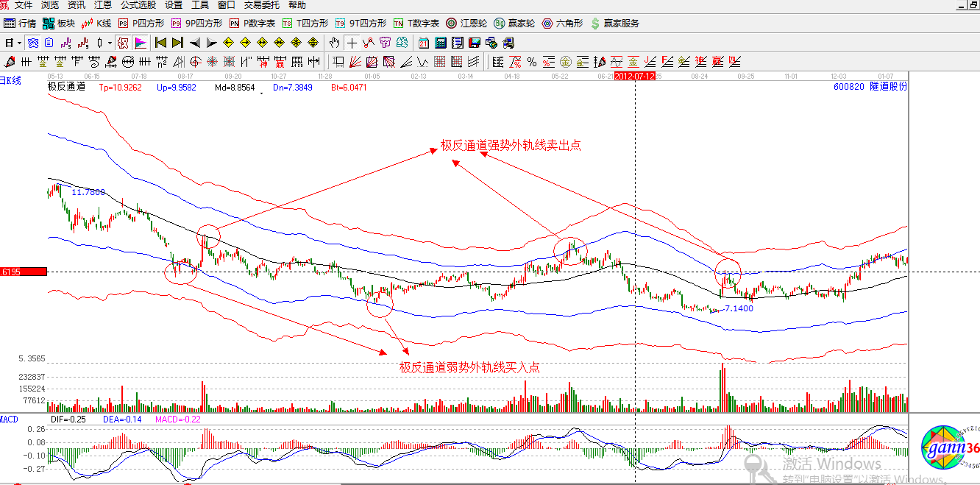Open the 江恩 menu
This screenshot has width=980, height=485.
pos(102,6)
